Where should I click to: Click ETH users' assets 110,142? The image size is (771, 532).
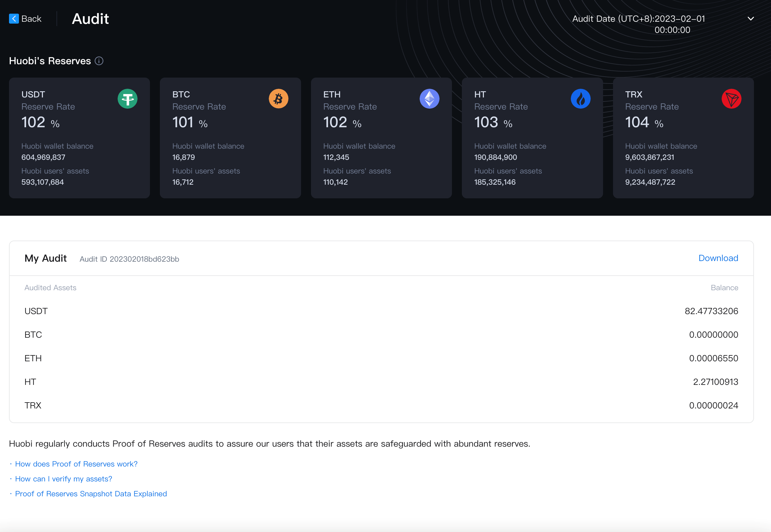(335, 182)
